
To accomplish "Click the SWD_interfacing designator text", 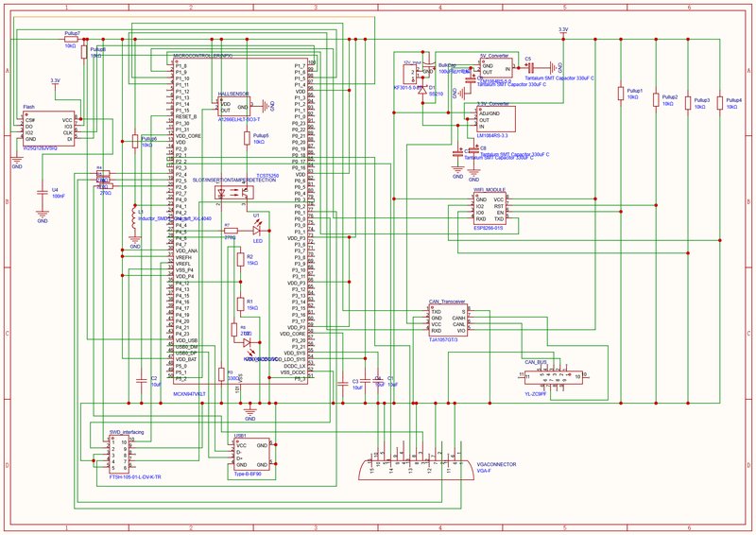I will pos(127,432).
